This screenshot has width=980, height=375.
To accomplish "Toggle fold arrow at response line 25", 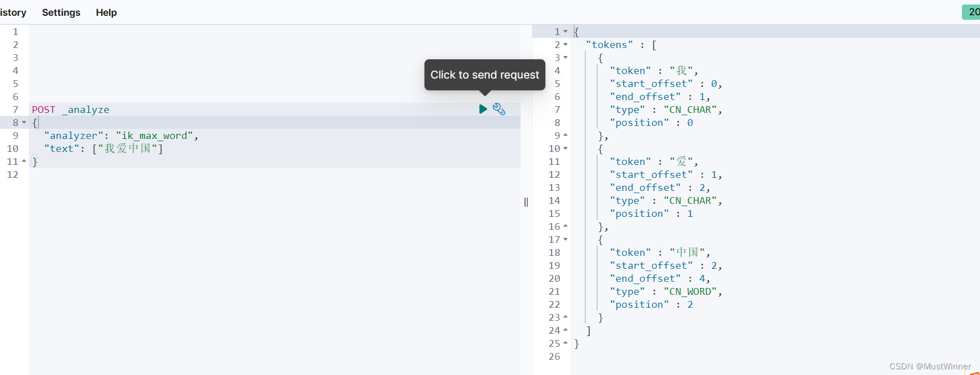I will (x=565, y=343).
